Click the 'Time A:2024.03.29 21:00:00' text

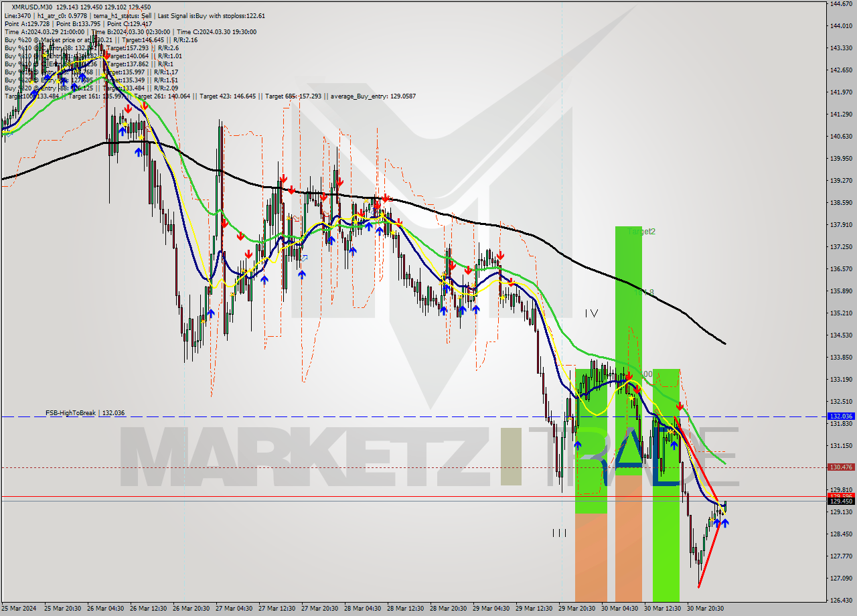[x=44, y=31]
